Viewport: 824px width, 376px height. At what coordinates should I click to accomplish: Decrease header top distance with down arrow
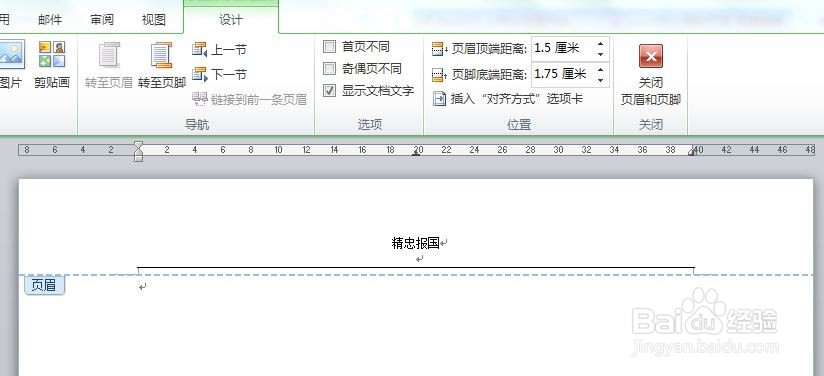601,55
